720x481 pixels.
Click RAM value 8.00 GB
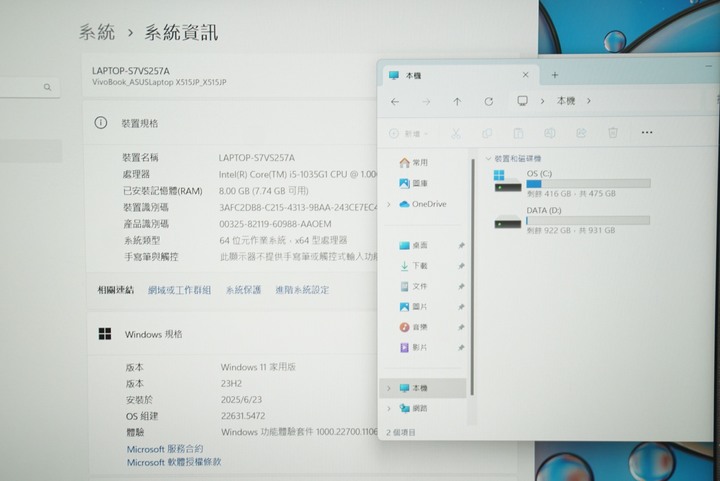(264, 191)
